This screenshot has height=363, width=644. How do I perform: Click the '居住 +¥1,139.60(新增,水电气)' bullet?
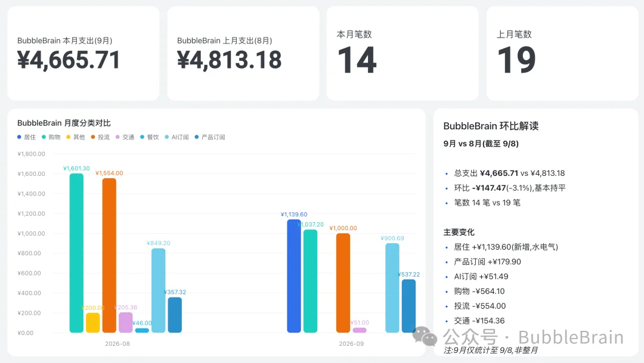506,247
